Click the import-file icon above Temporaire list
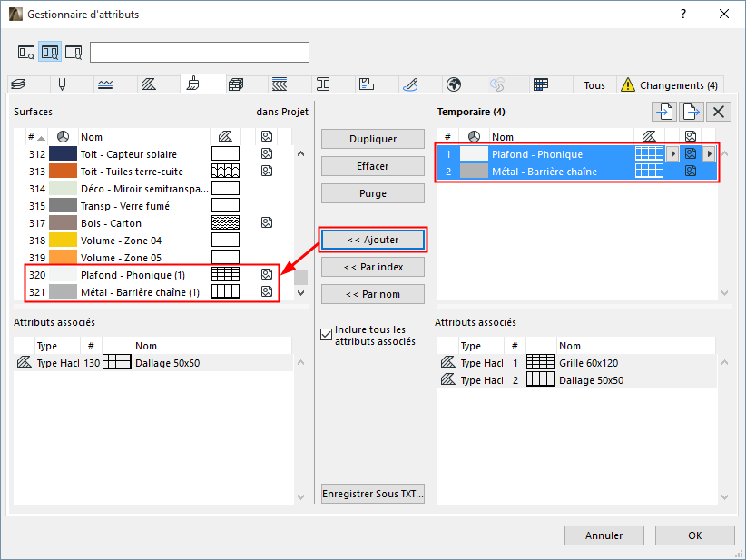746x560 pixels. coord(664,112)
